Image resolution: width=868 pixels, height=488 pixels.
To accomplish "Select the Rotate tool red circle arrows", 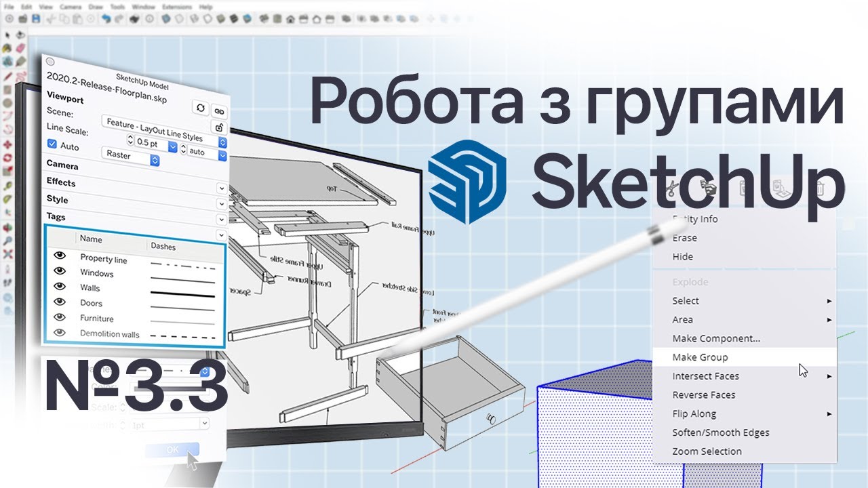I will coord(7,157).
